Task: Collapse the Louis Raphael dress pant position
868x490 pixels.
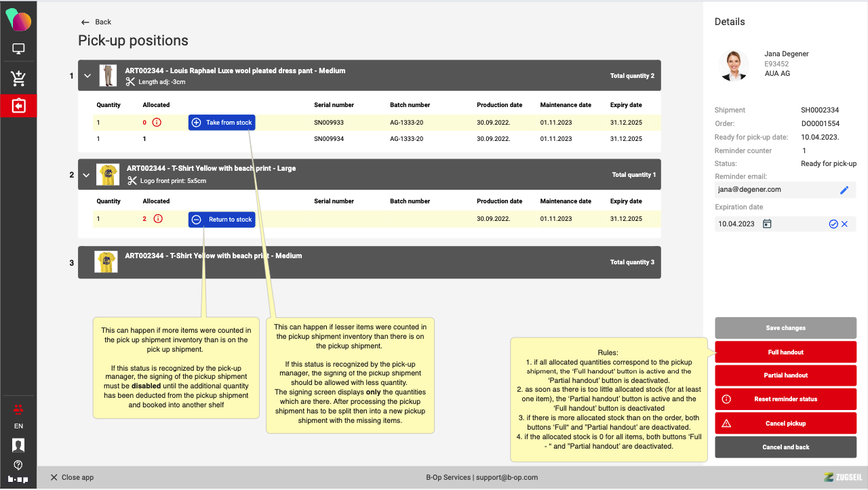Action: 87,76
